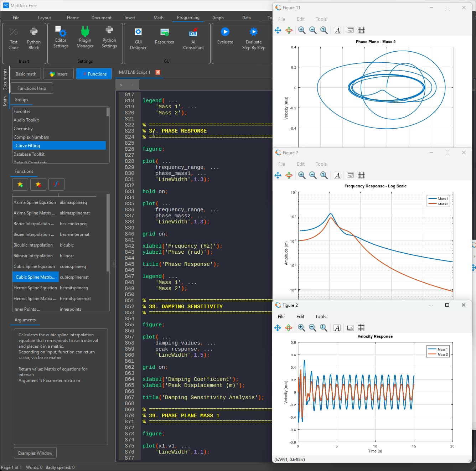
Task: Launch the GUI Designer
Action: coord(138,38)
